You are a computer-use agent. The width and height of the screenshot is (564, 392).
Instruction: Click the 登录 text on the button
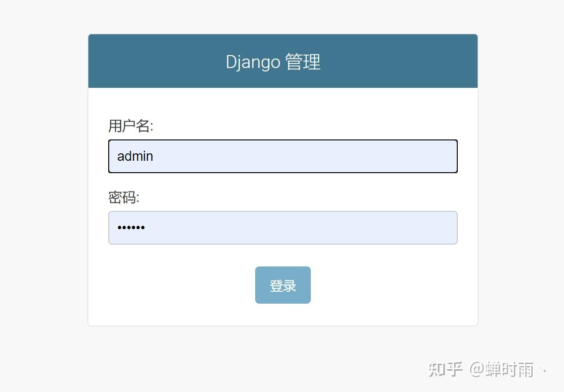tap(282, 285)
